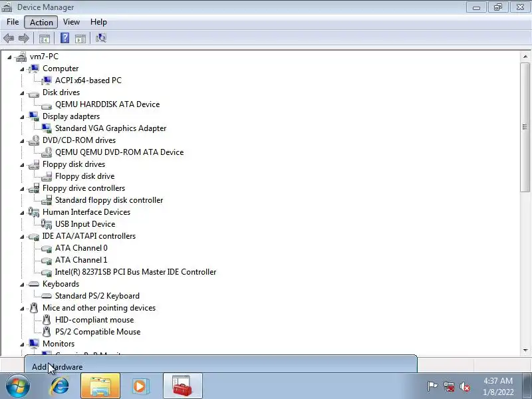The image size is (532, 399).
Task: Click the Forward arrow toolbar icon
Action: point(23,38)
